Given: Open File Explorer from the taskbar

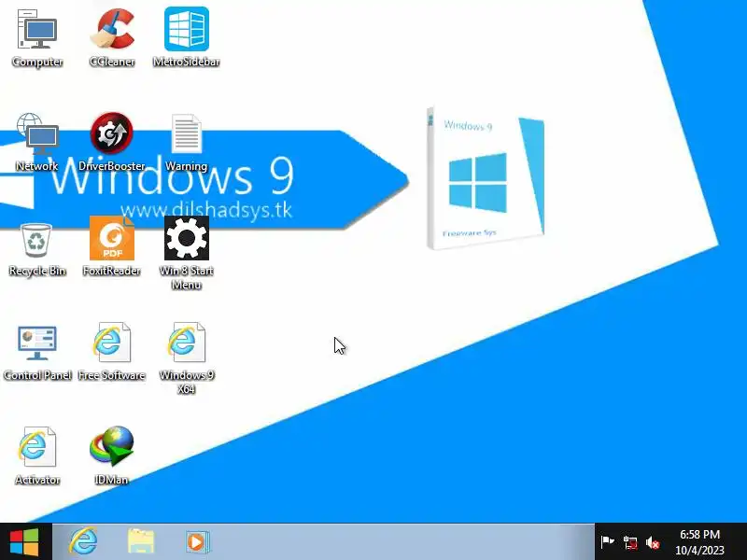Looking at the screenshot, I should 141,541.
